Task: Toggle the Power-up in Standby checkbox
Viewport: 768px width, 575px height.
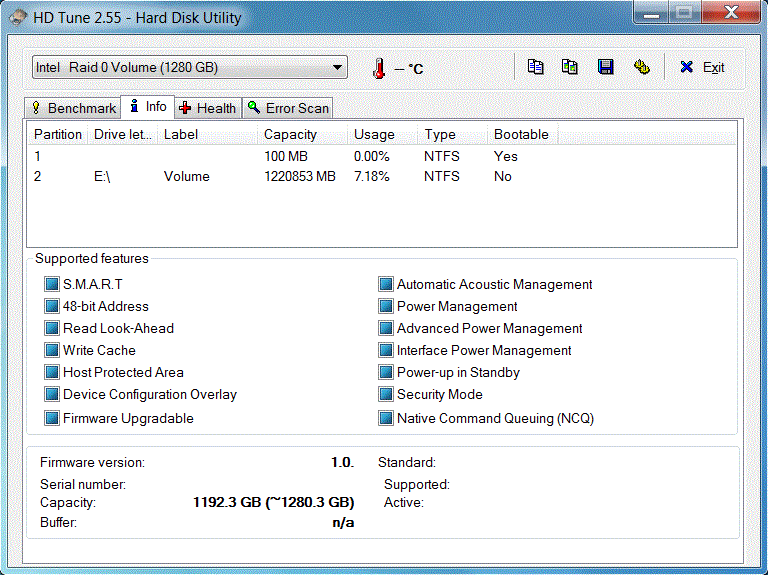Action: pyautogui.click(x=385, y=372)
